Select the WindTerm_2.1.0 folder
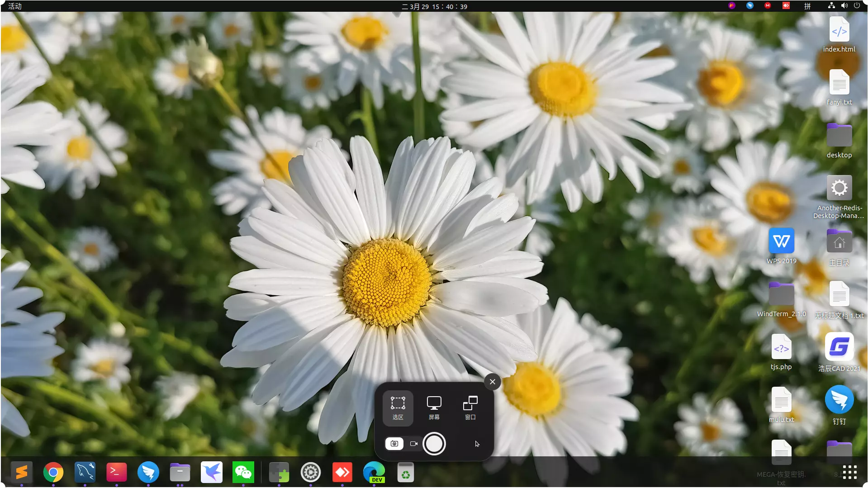Viewport: 868px width, 488px height. click(781, 299)
